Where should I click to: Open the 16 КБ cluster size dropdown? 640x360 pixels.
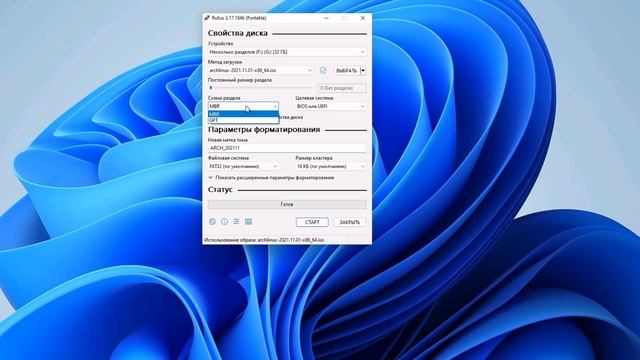point(331,166)
